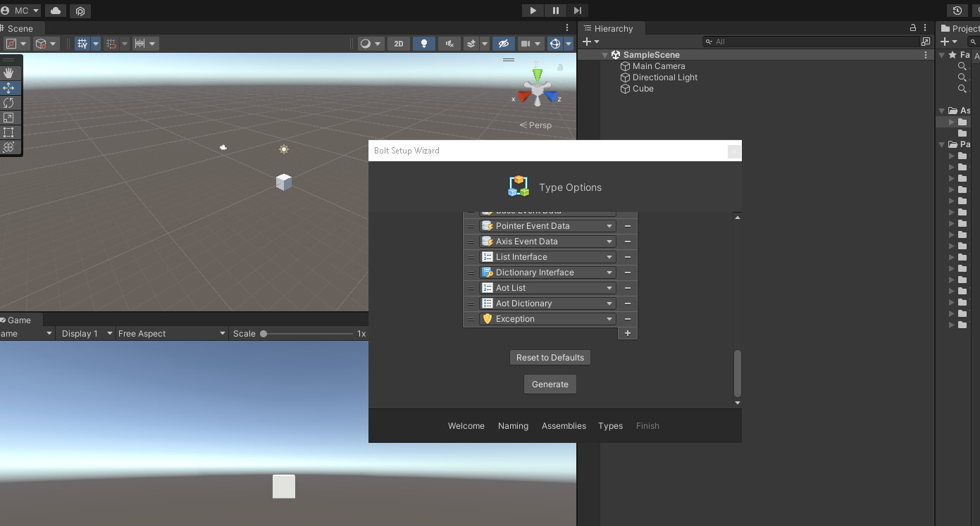This screenshot has height=526, width=980.
Task: Select the Rotate tool
Action: [10, 102]
